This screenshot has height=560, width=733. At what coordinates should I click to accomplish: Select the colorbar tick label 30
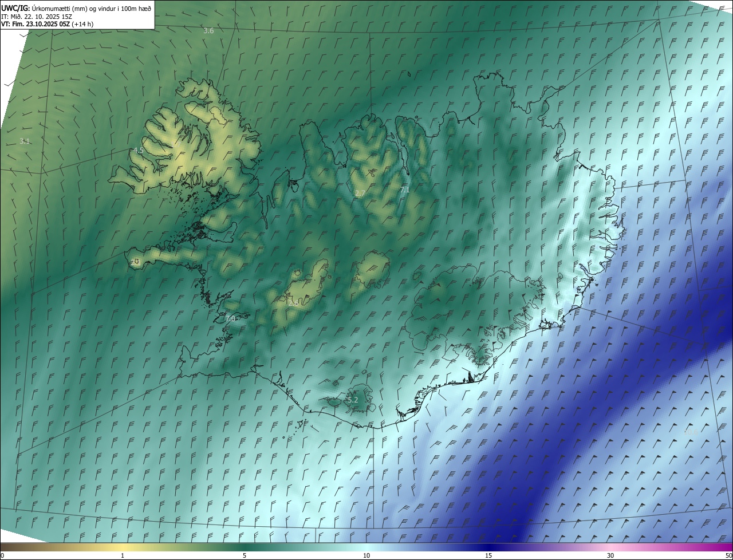(610, 555)
